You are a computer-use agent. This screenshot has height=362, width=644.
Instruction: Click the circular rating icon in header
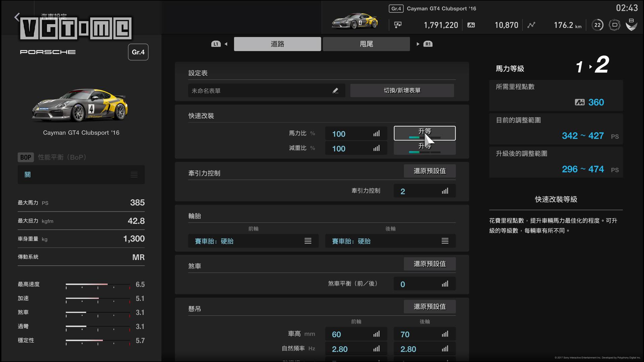614,25
